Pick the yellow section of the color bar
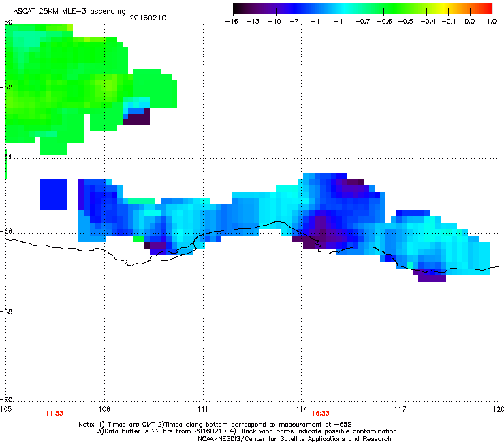Image resolution: width=504 pixels, height=443 pixels. [445, 9]
